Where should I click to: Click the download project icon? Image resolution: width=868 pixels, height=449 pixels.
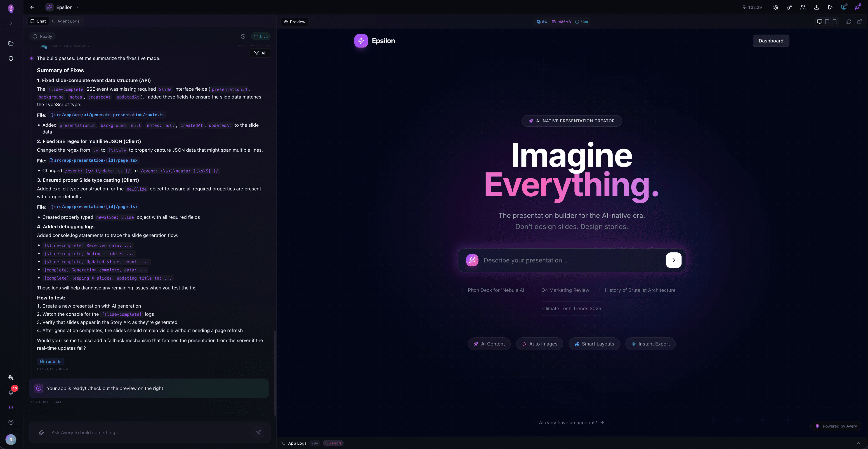816,7
